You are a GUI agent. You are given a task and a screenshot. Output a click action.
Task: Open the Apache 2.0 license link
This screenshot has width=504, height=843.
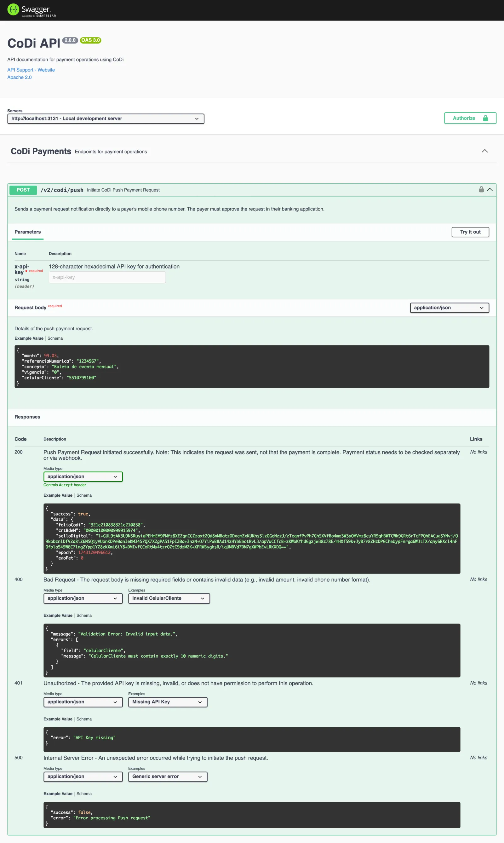click(19, 77)
